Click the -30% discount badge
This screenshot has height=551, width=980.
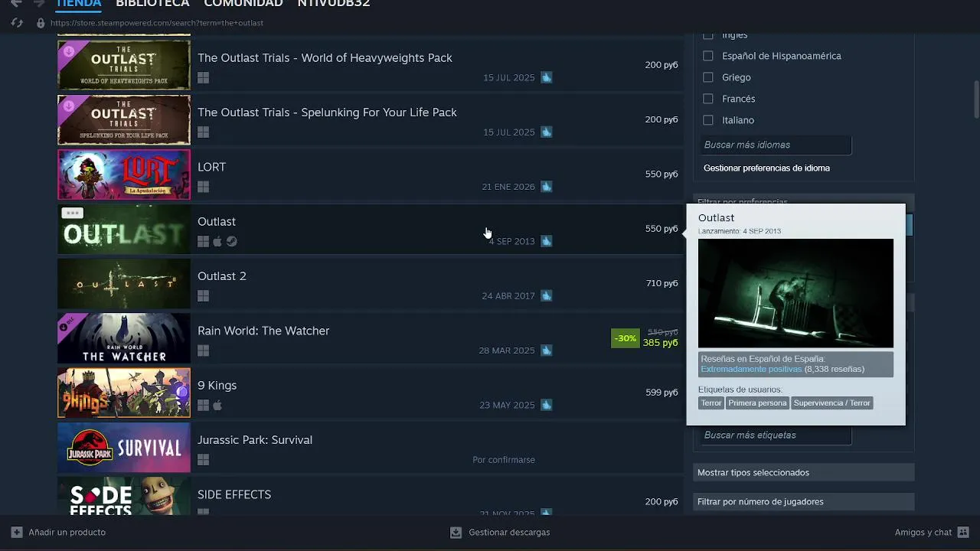click(x=625, y=338)
